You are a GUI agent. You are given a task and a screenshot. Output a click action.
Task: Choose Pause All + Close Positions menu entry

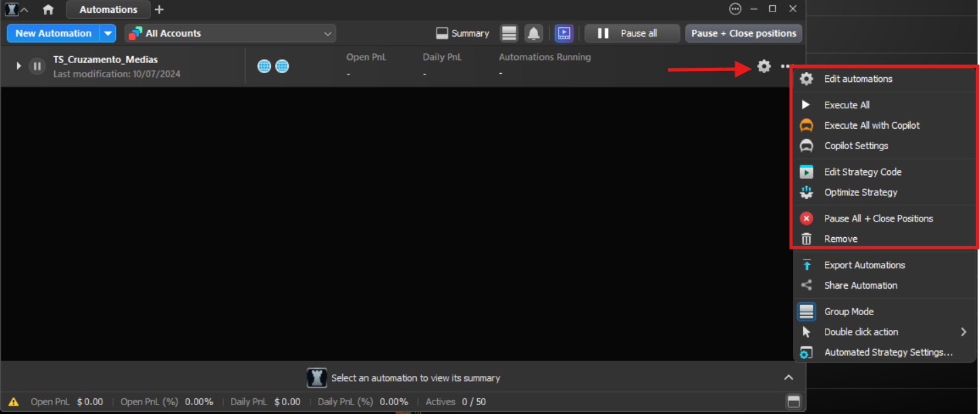pos(886,218)
